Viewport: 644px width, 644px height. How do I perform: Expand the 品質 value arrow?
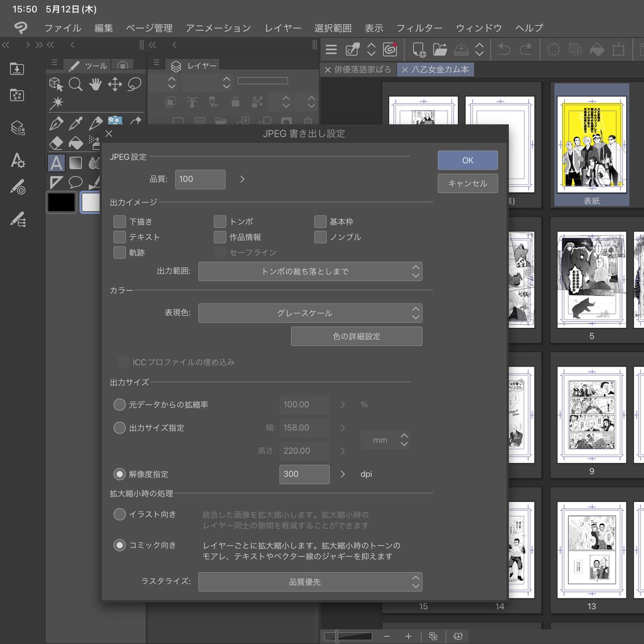[x=242, y=179]
